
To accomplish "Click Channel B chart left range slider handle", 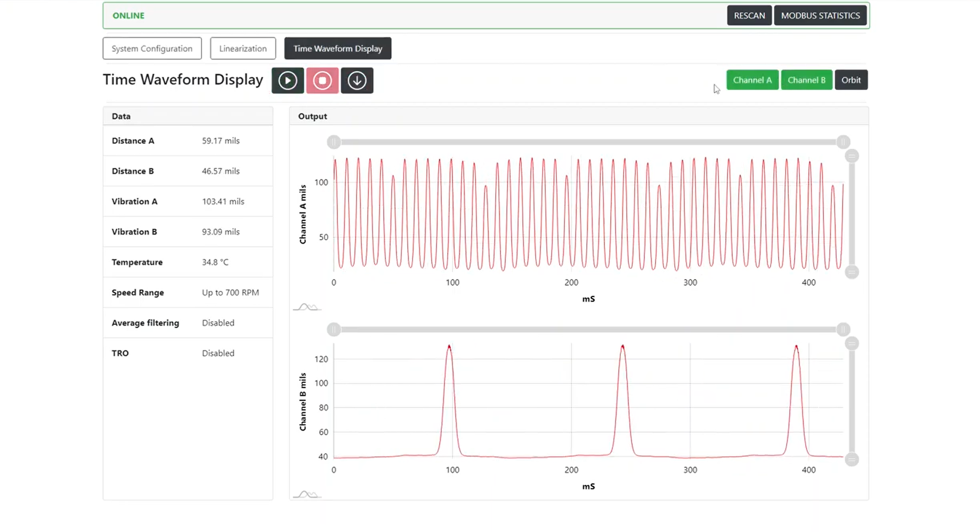I will [334, 329].
